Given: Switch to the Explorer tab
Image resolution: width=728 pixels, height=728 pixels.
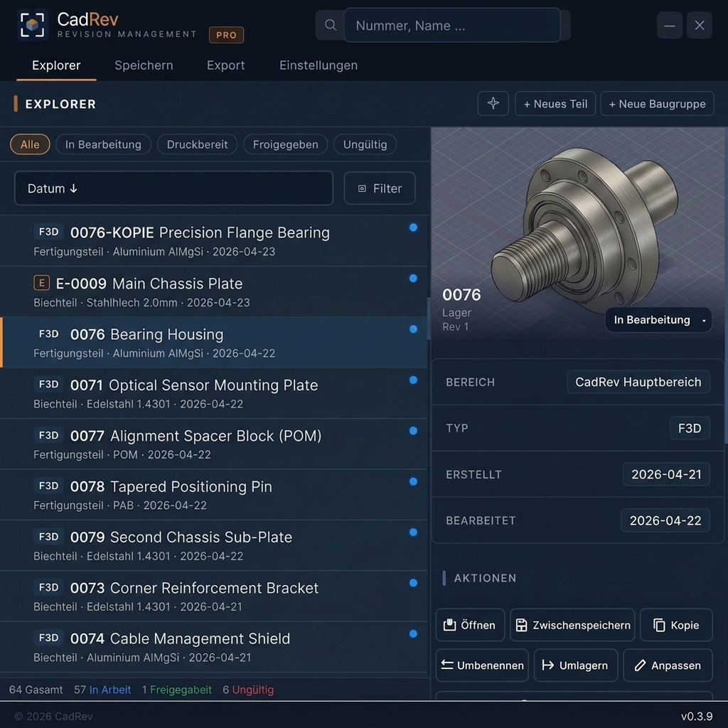Looking at the screenshot, I should pyautogui.click(x=56, y=65).
